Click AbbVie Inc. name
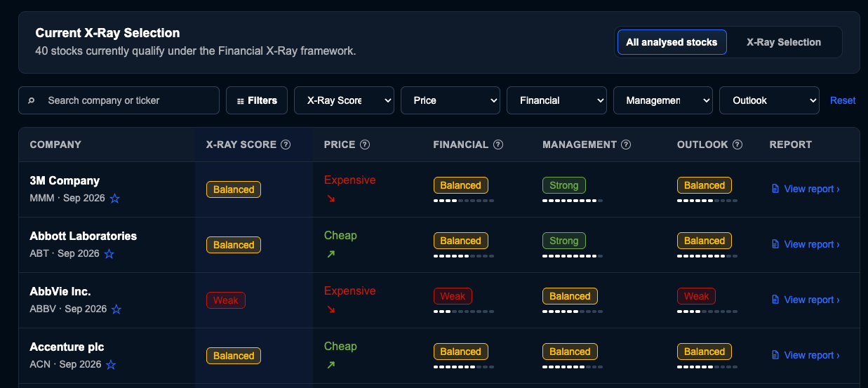 coord(60,291)
